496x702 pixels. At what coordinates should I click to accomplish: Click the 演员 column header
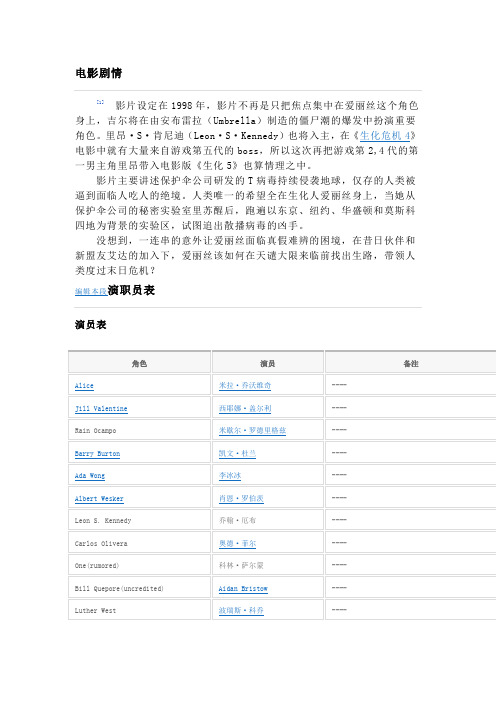268,363
